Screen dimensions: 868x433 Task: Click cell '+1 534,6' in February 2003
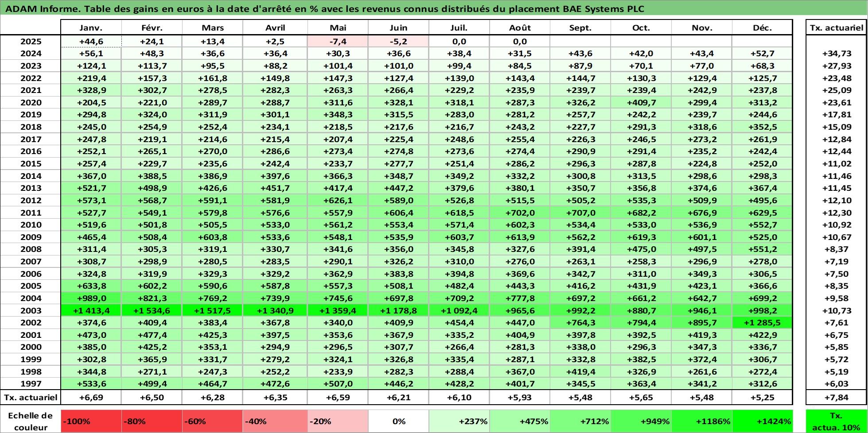click(152, 311)
